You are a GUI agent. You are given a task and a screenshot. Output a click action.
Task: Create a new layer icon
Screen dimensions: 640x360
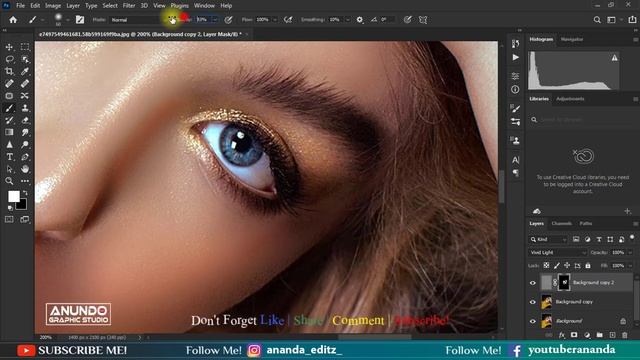[612, 335]
